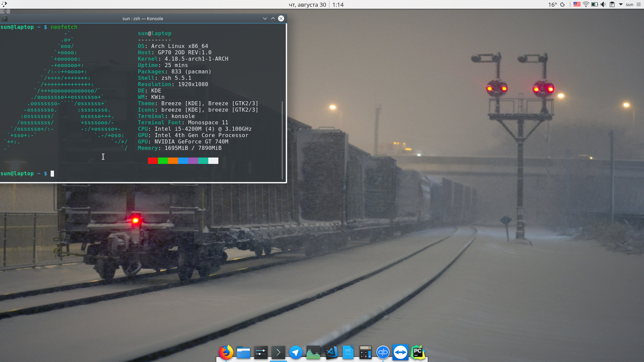The width and height of the screenshot is (644, 362).
Task: Open System Settings slider icon in dock
Action: click(261, 353)
